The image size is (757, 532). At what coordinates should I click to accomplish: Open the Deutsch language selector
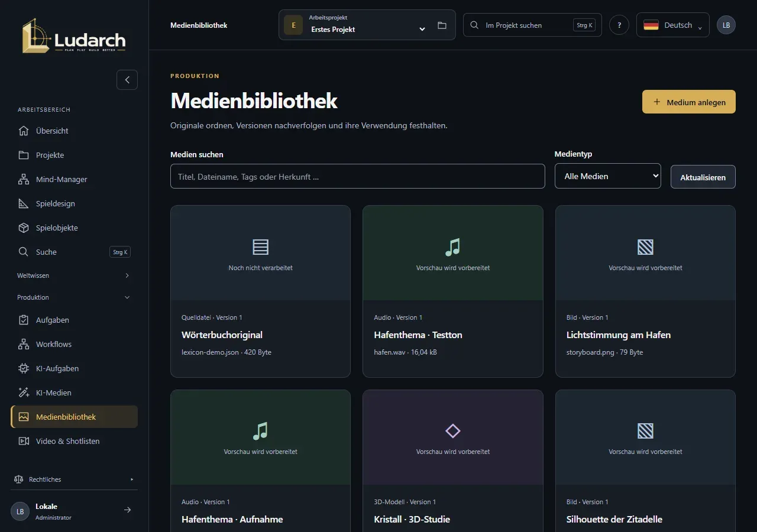tap(673, 25)
